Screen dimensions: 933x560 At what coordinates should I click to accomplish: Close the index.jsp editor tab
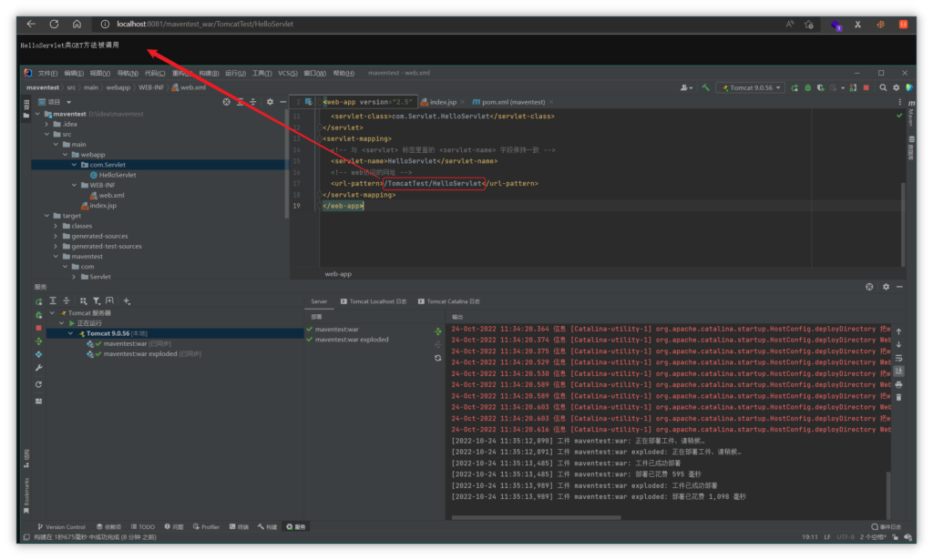(x=463, y=102)
